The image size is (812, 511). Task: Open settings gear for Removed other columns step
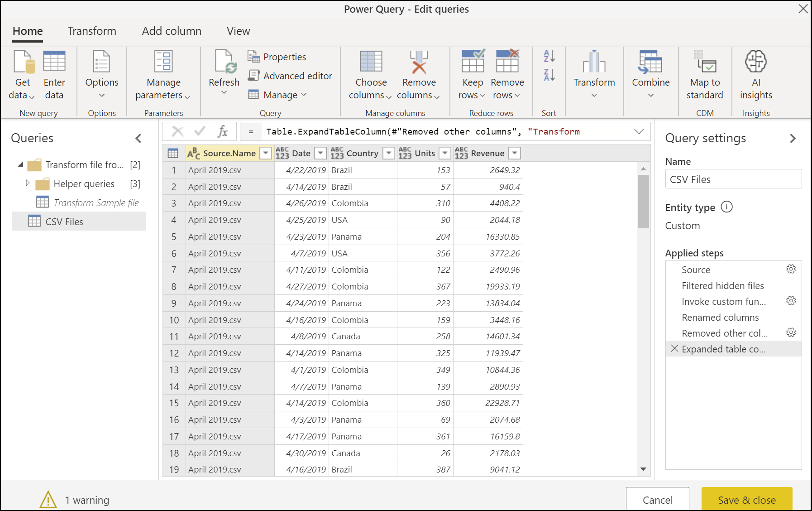tap(791, 333)
